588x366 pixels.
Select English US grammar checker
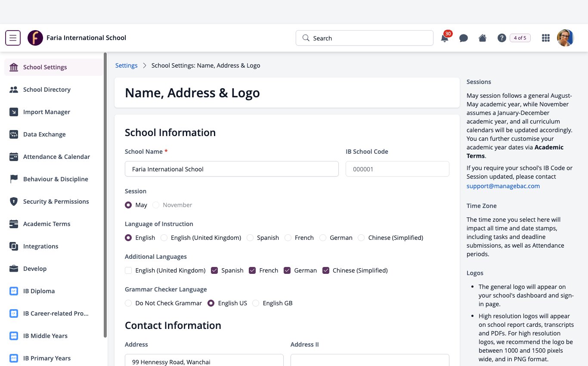[x=211, y=303]
